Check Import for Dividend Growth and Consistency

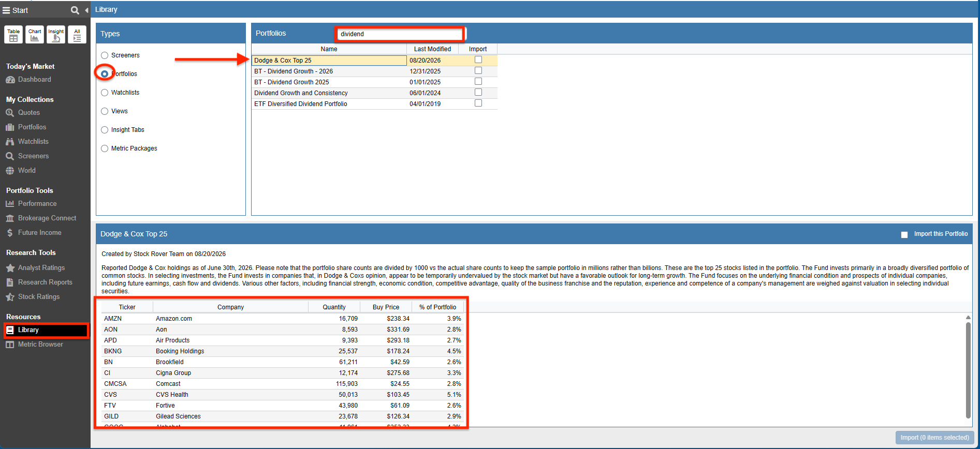pyautogui.click(x=478, y=92)
